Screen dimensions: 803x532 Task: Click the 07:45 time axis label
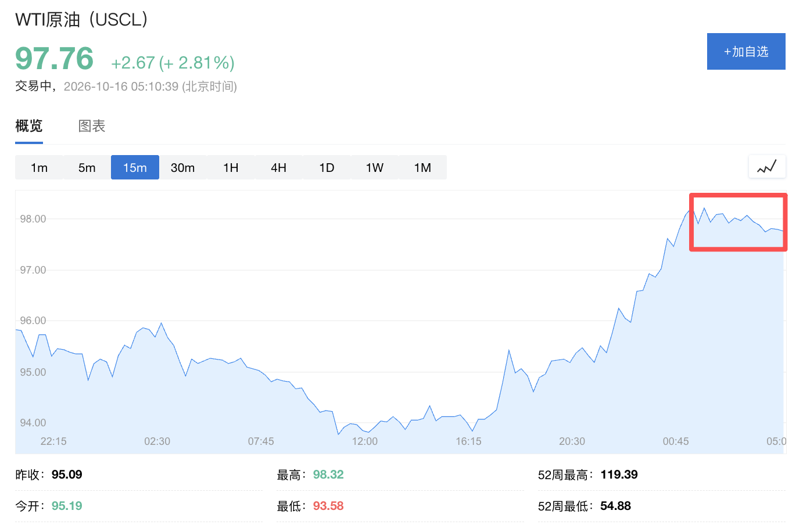261,441
